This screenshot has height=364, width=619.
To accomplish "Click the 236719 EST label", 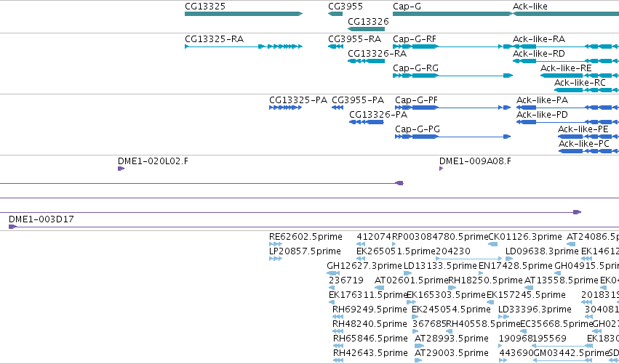I will [346, 280].
